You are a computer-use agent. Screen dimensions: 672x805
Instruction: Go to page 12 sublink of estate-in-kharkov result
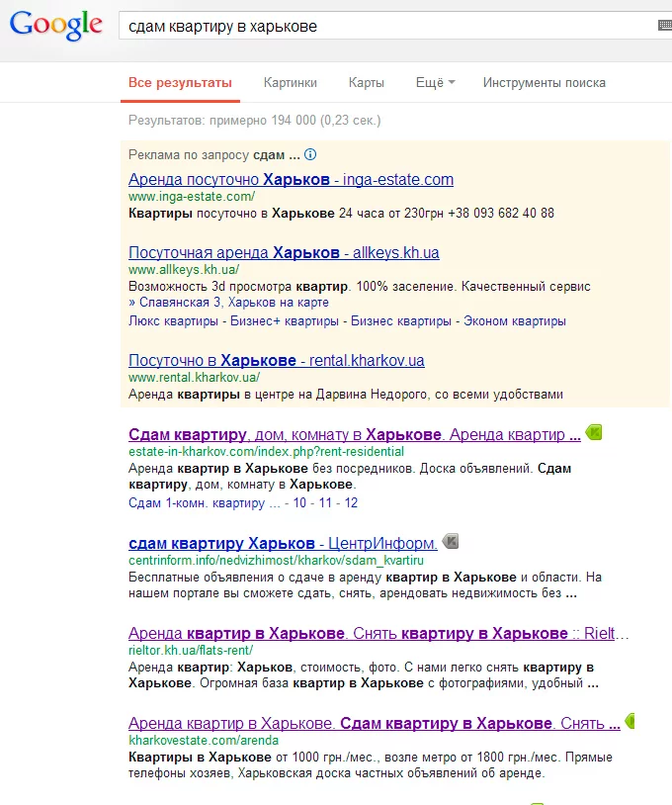pos(351,502)
